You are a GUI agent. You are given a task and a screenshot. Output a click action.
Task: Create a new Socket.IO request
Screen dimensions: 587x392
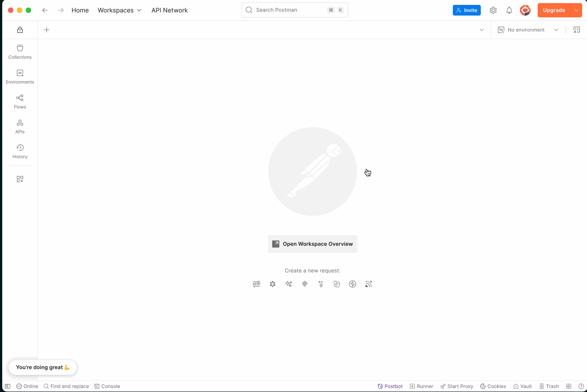coord(353,284)
